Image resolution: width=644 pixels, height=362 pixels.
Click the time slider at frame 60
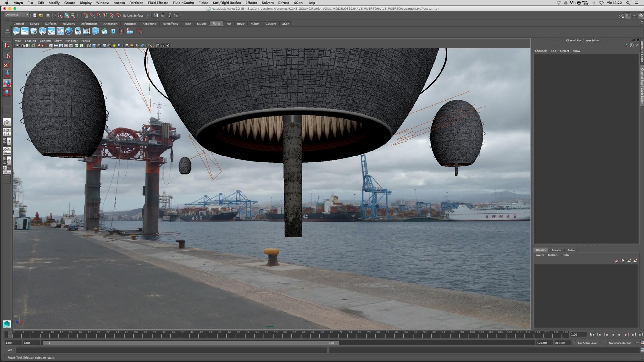(x=285, y=334)
